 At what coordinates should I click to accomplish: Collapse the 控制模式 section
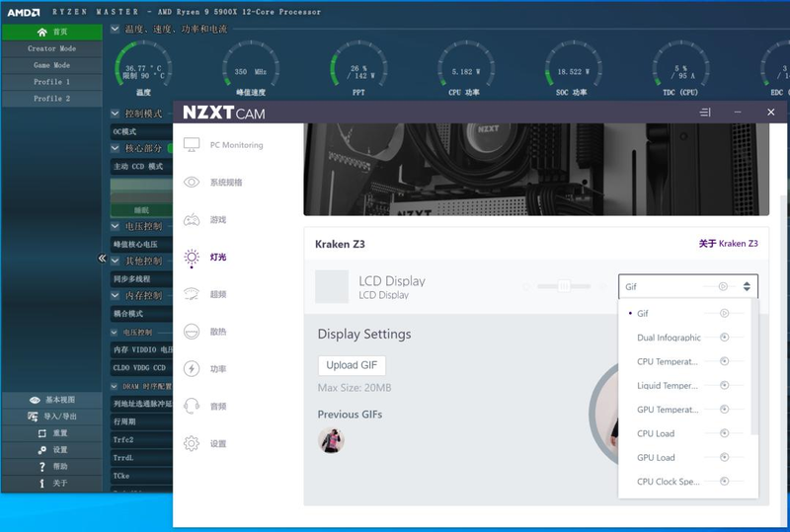click(116, 114)
